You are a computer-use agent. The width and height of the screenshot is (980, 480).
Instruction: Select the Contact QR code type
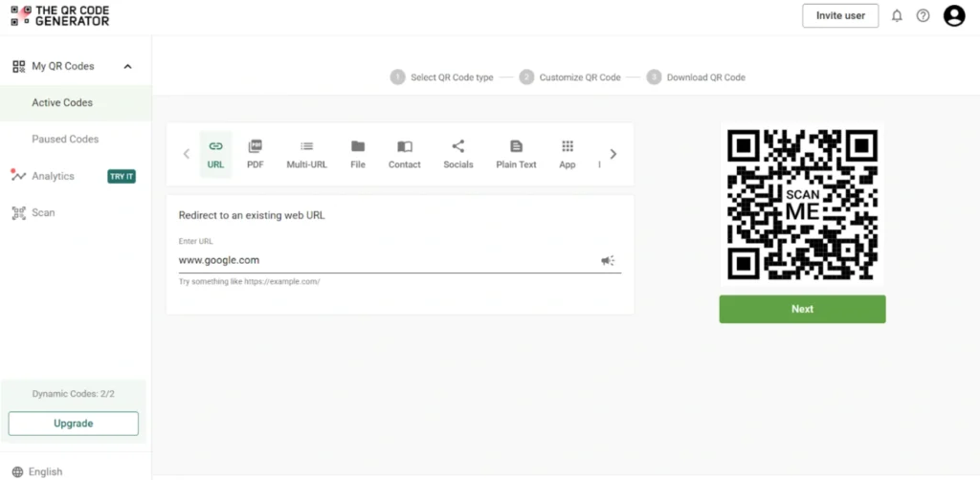(405, 154)
